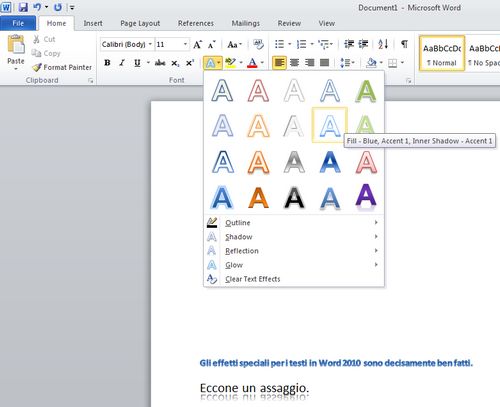The image size is (500, 407).
Task: Toggle Italic formatting
Action: click(x=122, y=63)
